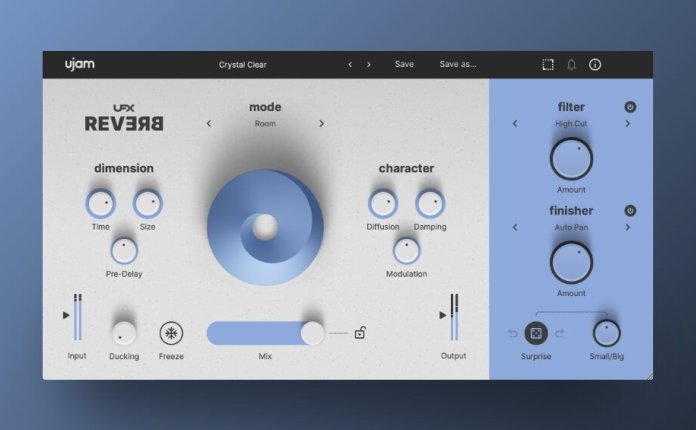Click the Save button
Image resolution: width=696 pixels, height=430 pixels.
[404, 64]
